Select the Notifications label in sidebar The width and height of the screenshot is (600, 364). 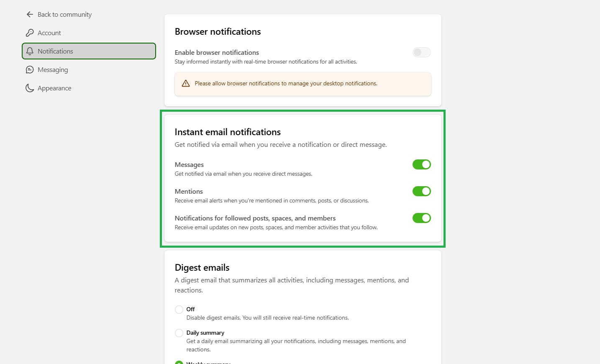55,51
